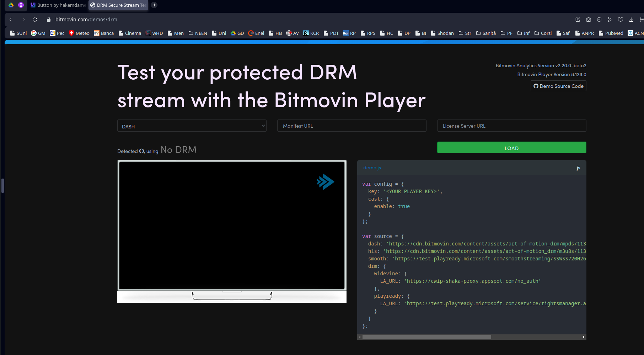
Task: Click the No DRM detection label
Action: pyautogui.click(x=178, y=150)
